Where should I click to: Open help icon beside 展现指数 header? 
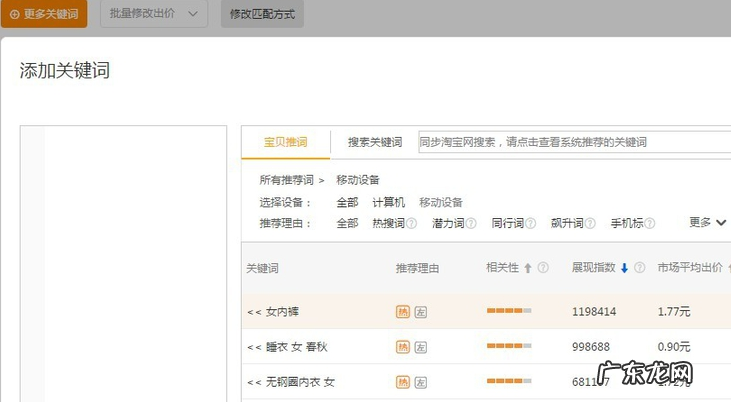[x=640, y=268]
